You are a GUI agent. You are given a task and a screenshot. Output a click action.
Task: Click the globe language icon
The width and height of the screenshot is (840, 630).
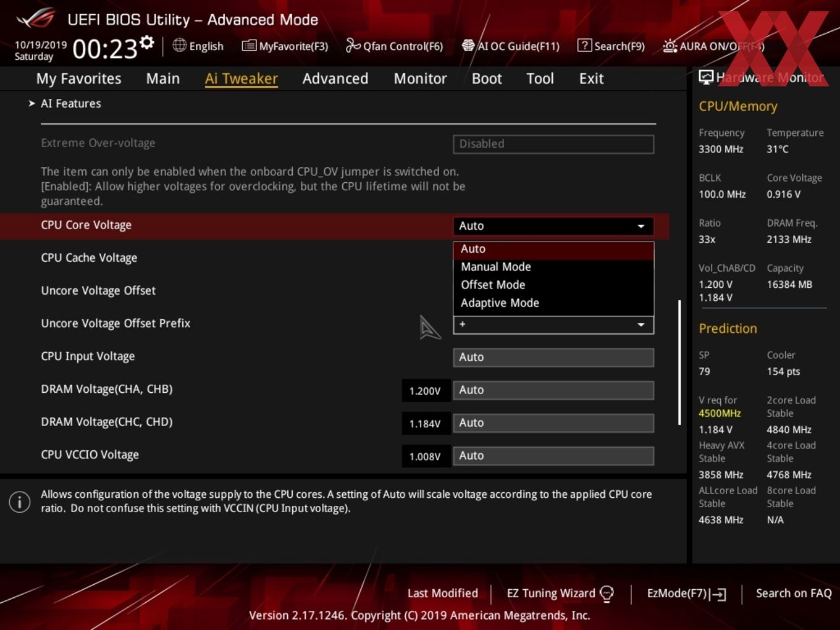(179, 45)
